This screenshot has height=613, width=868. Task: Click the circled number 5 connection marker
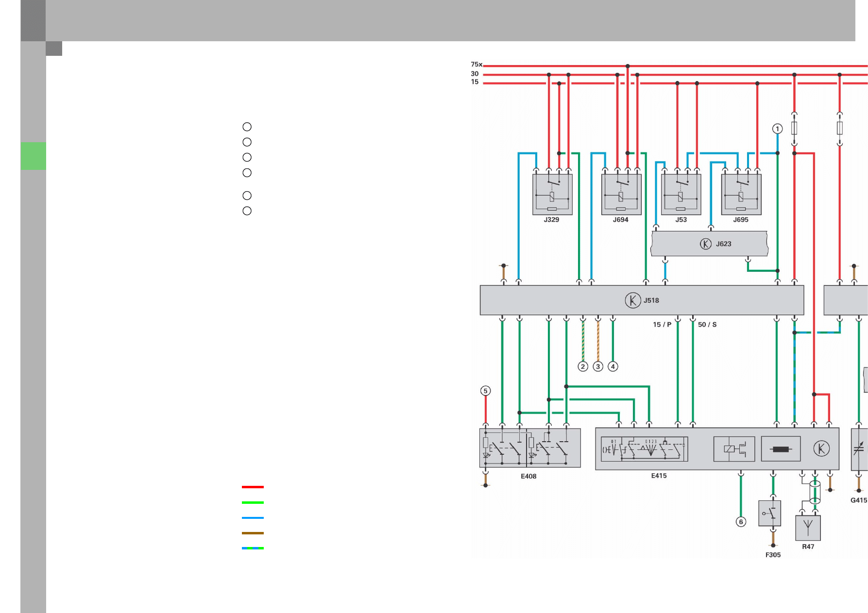click(485, 391)
